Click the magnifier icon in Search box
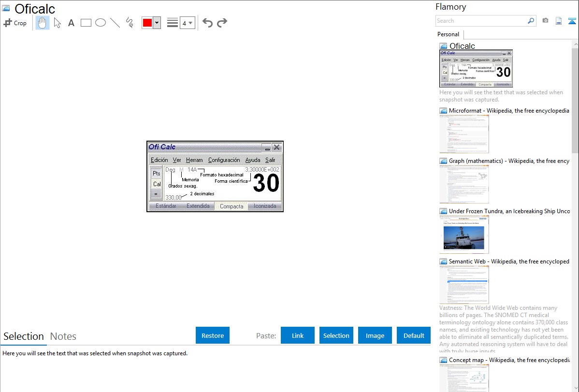The width and height of the screenshot is (579, 392). [531, 21]
